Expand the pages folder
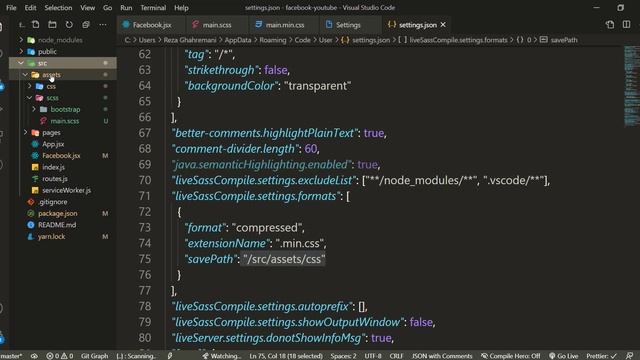 (x=51, y=133)
